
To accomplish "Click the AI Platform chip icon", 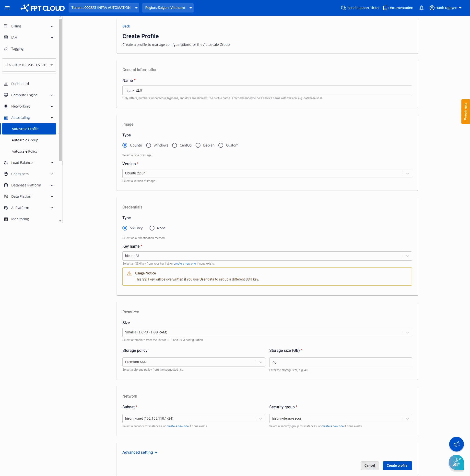I will (6, 208).
